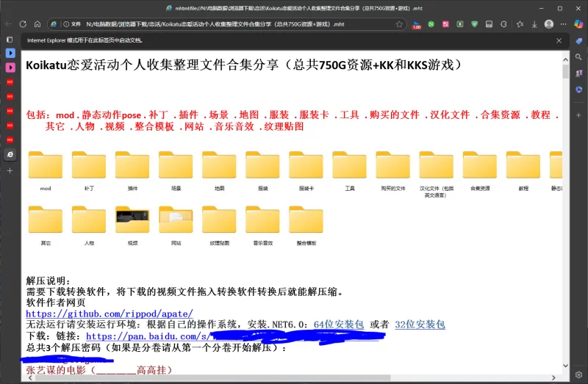The height and width of the screenshot is (384, 588).
Task: Dismiss the Internet Explorer mode notification bar
Action: point(559,40)
